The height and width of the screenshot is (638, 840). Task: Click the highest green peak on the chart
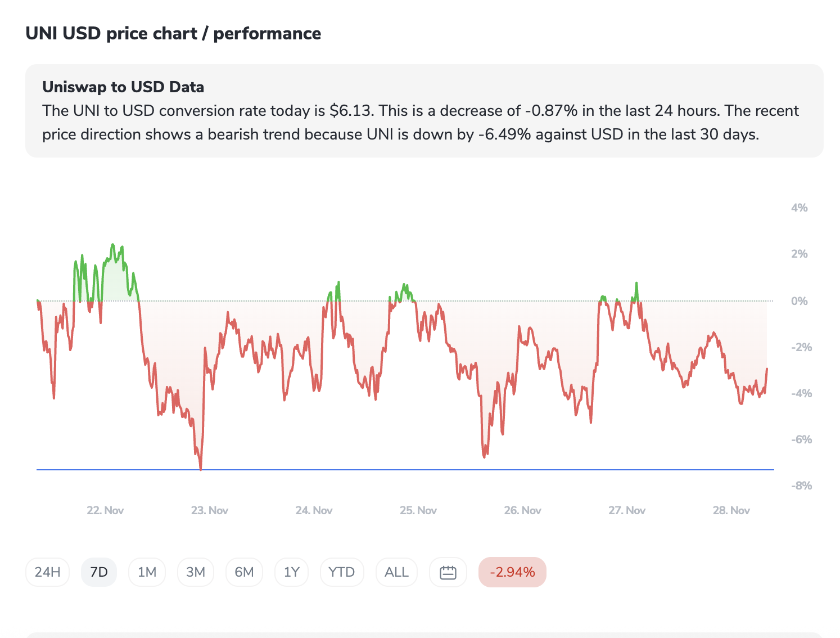pos(112,245)
